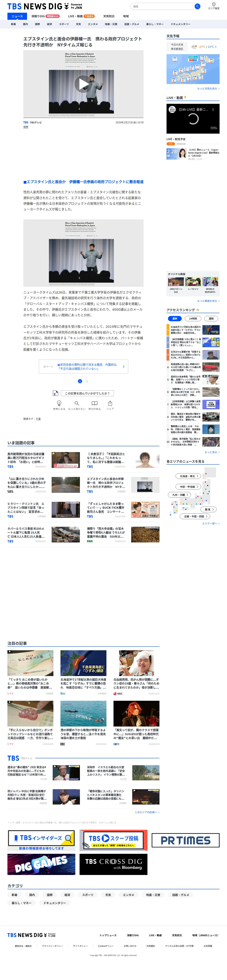Image resolution: width=227 pixels, height=980 pixels.
Task: Click このエリアの記事へ link
Action: pos(147,812)
